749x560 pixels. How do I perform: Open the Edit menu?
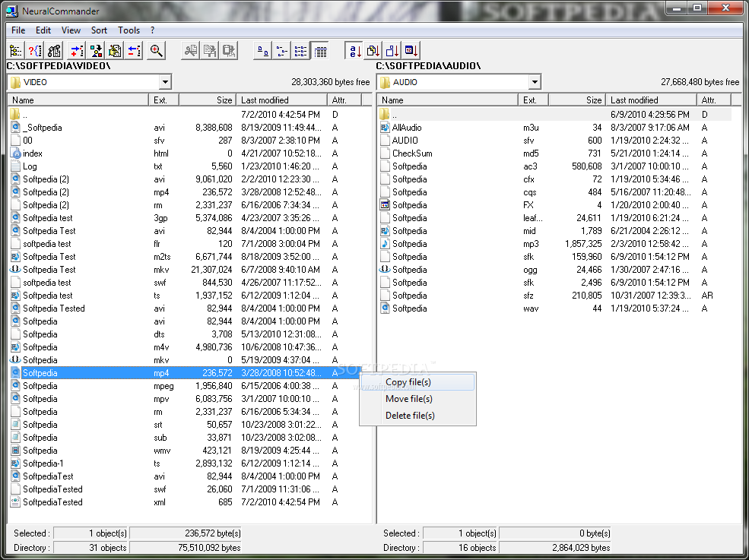[x=43, y=30]
